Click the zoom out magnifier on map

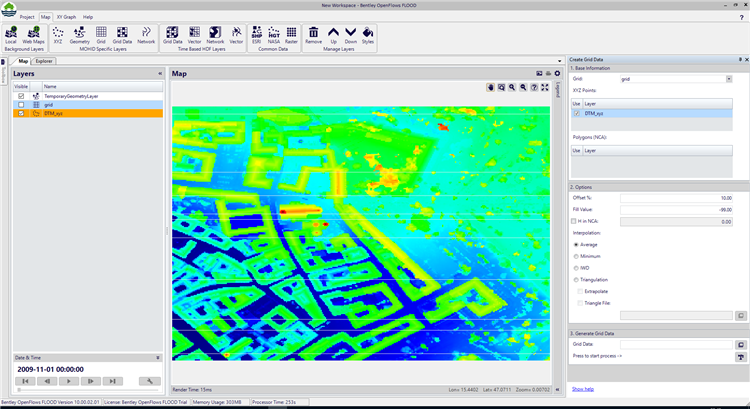523,87
